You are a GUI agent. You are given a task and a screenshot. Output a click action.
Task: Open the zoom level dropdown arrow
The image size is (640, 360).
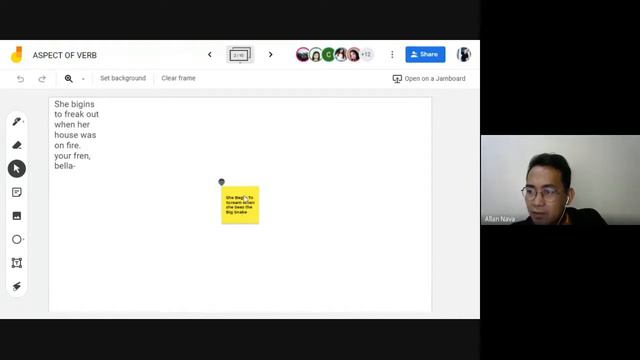(x=83, y=79)
